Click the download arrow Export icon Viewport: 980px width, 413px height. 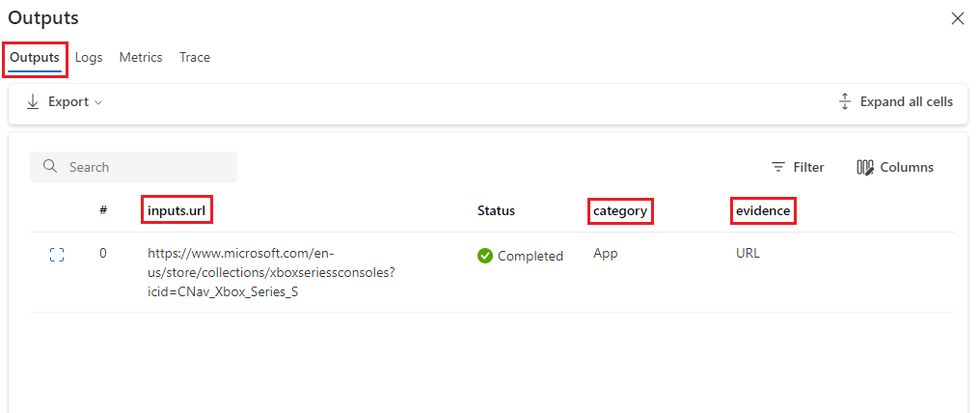click(x=33, y=101)
